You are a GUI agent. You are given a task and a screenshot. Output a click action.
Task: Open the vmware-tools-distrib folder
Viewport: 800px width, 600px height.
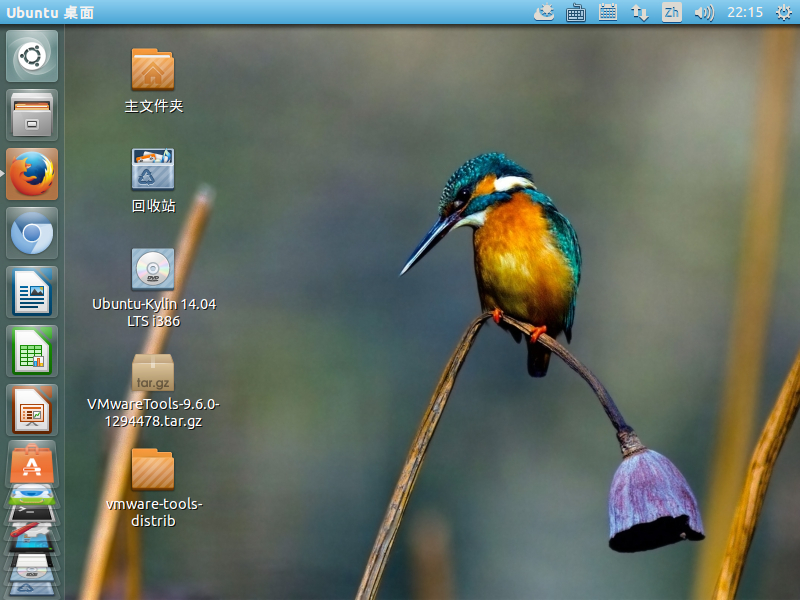coord(153,488)
